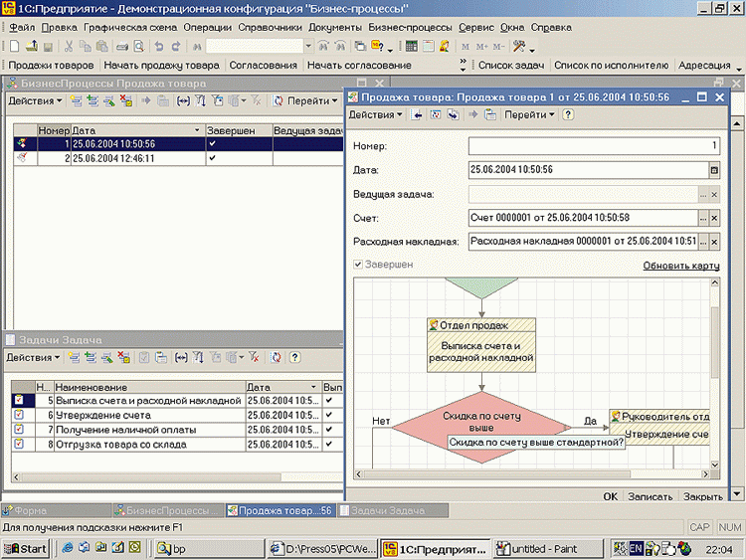Click the Paste clipboard icon
Viewport: 746px width, 560px height.
[x=101, y=46]
